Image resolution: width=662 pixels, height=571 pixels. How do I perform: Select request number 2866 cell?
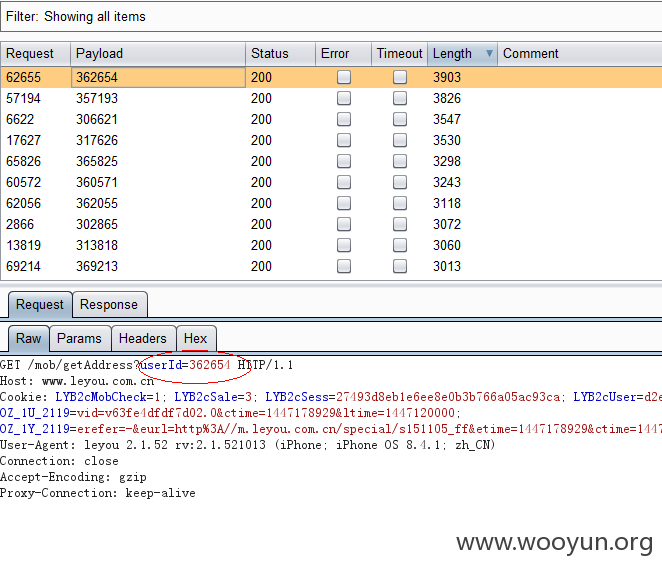point(35,224)
